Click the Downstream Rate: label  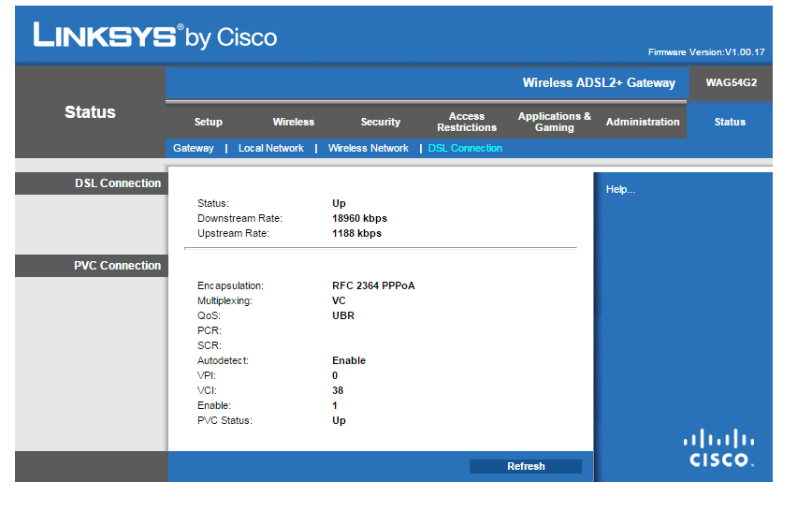(239, 219)
